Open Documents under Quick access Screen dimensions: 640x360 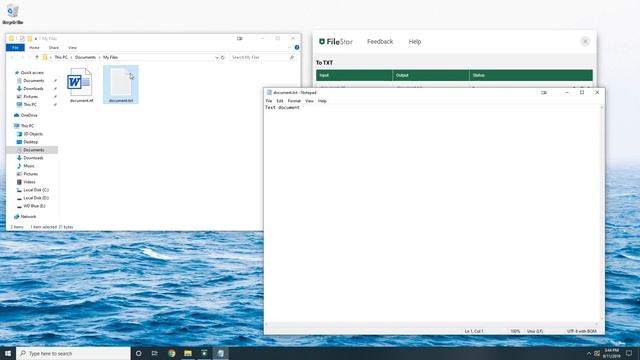[33, 81]
